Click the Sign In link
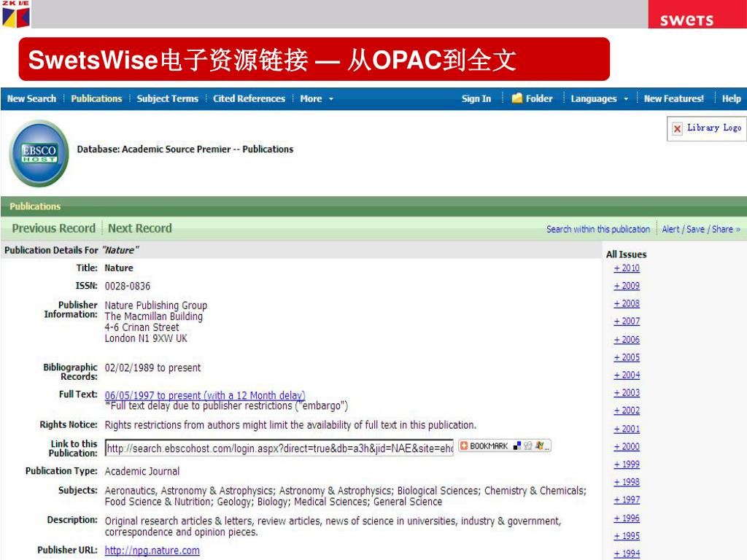747x560 pixels. (x=476, y=98)
